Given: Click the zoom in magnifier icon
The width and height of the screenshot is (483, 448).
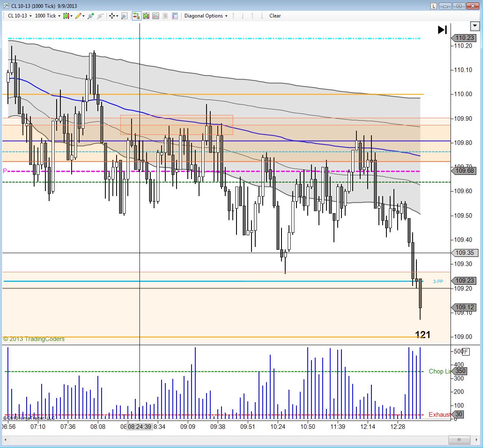Looking at the screenshot, I should tap(91, 16).
